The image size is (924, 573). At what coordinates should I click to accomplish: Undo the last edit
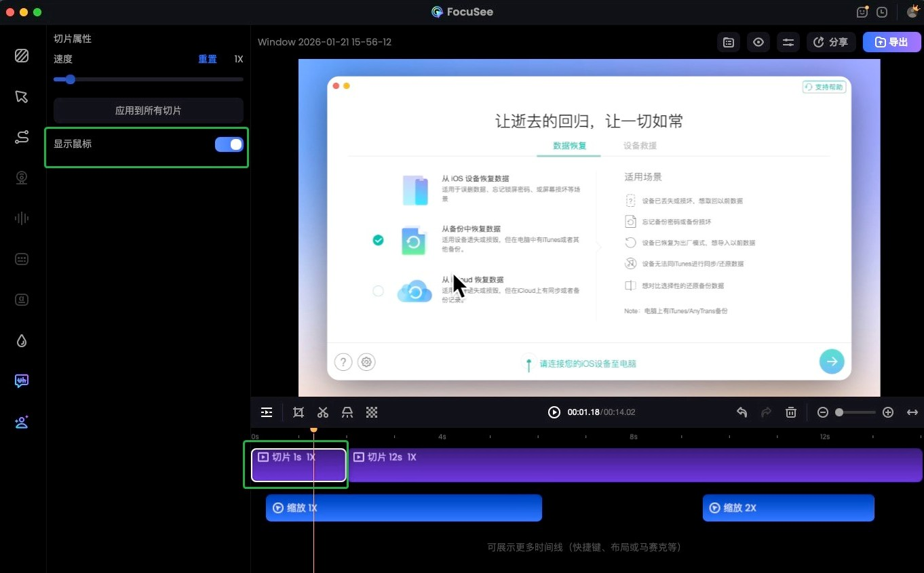742,412
